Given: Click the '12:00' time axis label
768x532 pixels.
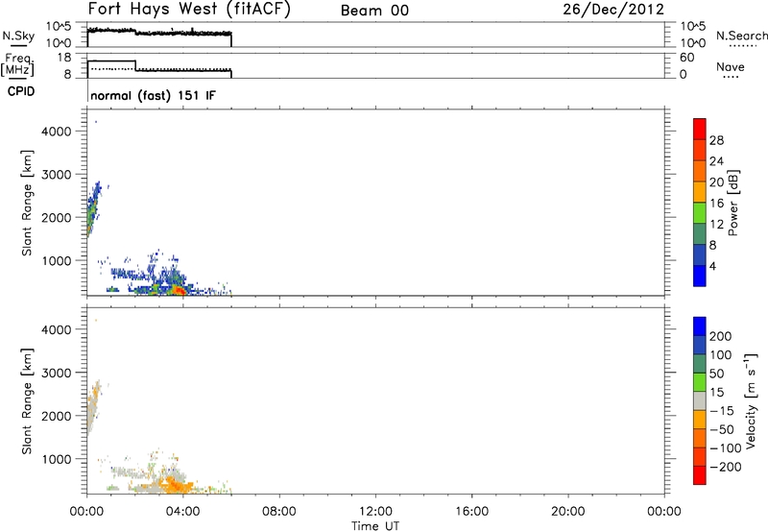Looking at the screenshot, I should (x=375, y=512).
